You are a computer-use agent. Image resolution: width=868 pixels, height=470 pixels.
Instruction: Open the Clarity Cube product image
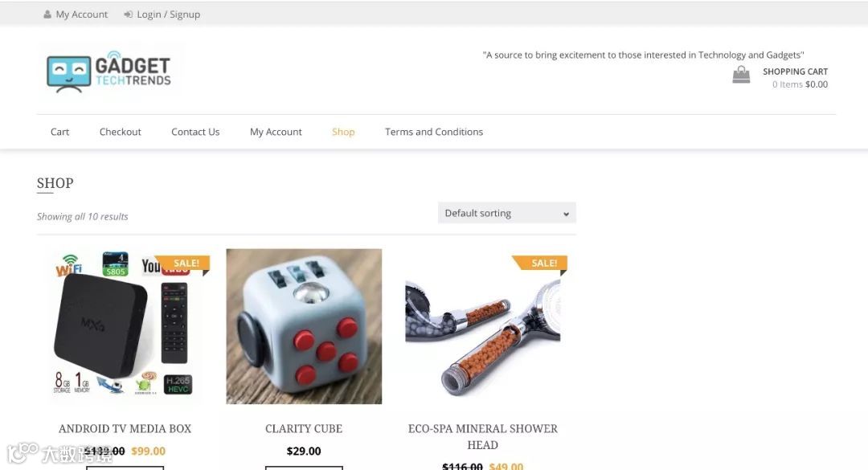coord(304,326)
